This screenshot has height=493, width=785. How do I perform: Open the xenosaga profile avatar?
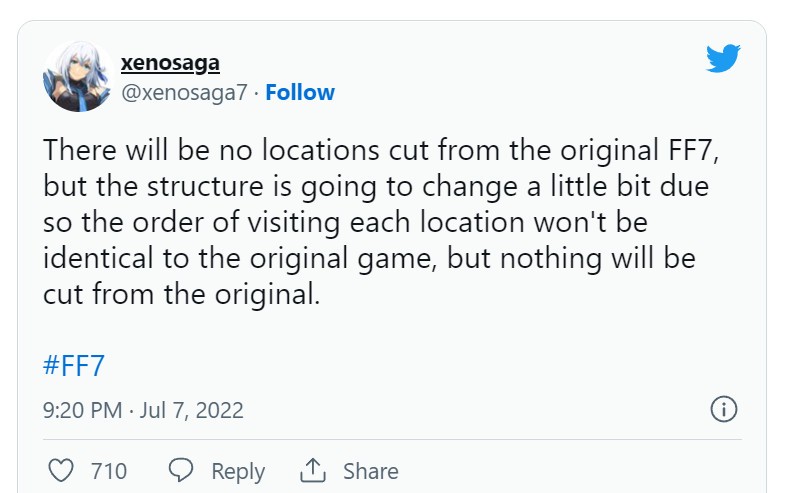click(x=76, y=77)
